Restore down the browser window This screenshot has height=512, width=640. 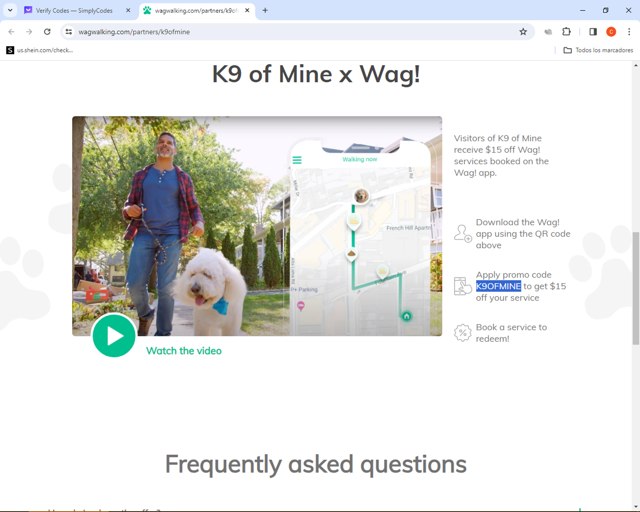606,11
